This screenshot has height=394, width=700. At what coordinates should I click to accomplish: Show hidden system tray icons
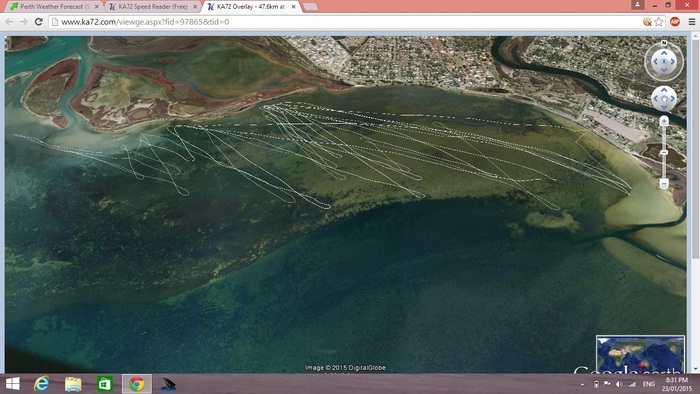click(582, 384)
